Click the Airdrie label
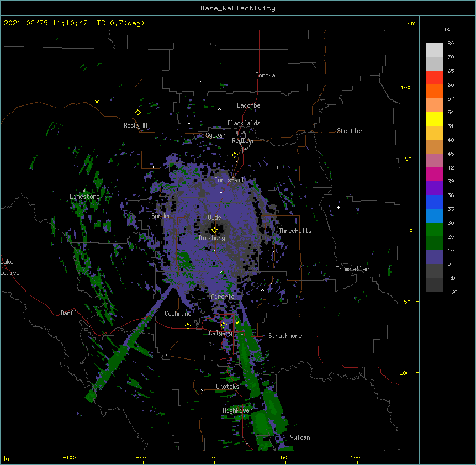This screenshot has width=476, height=465. click(x=223, y=297)
